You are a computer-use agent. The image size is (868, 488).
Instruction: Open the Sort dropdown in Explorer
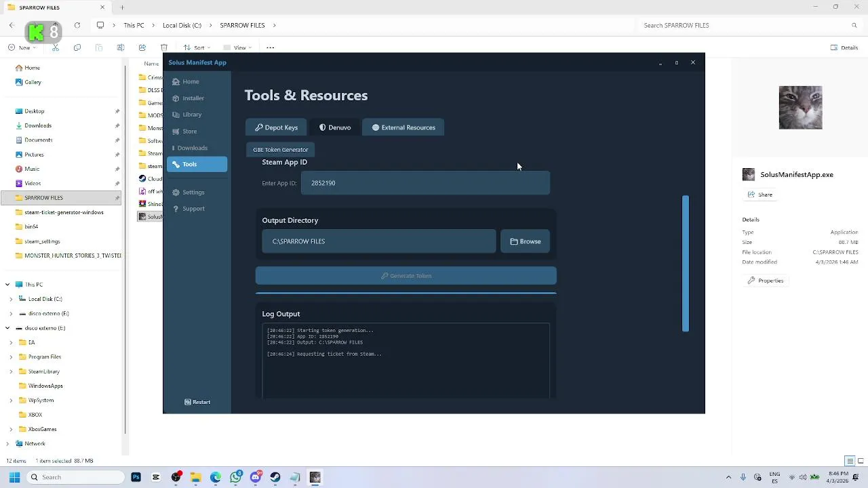[x=197, y=47]
